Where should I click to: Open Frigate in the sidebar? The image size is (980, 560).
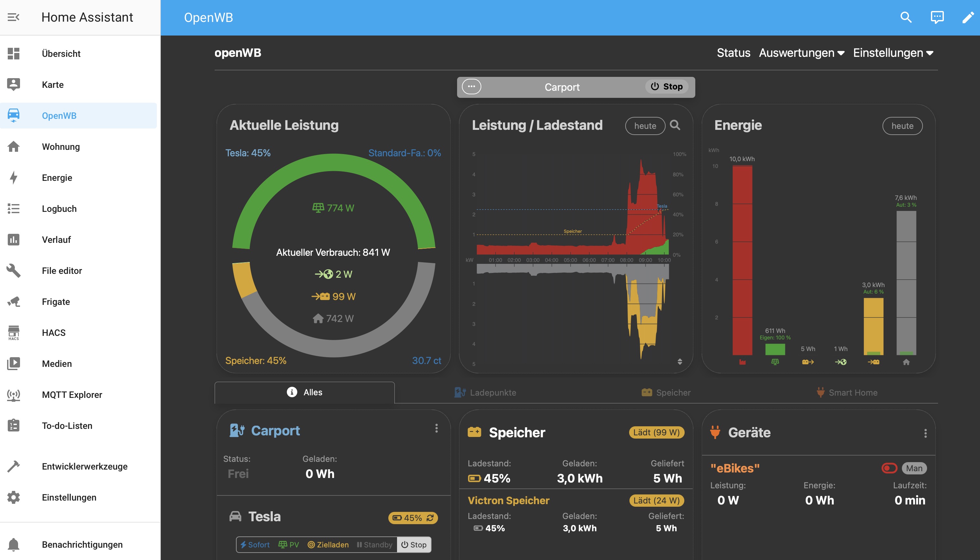[56, 302]
